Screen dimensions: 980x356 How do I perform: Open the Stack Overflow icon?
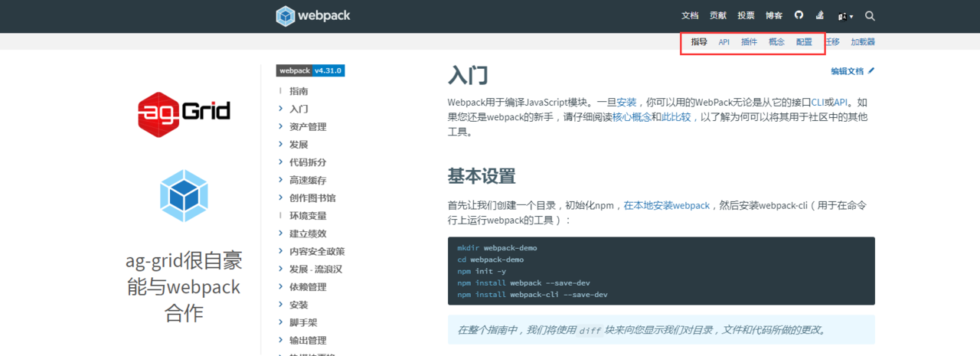pos(819,15)
